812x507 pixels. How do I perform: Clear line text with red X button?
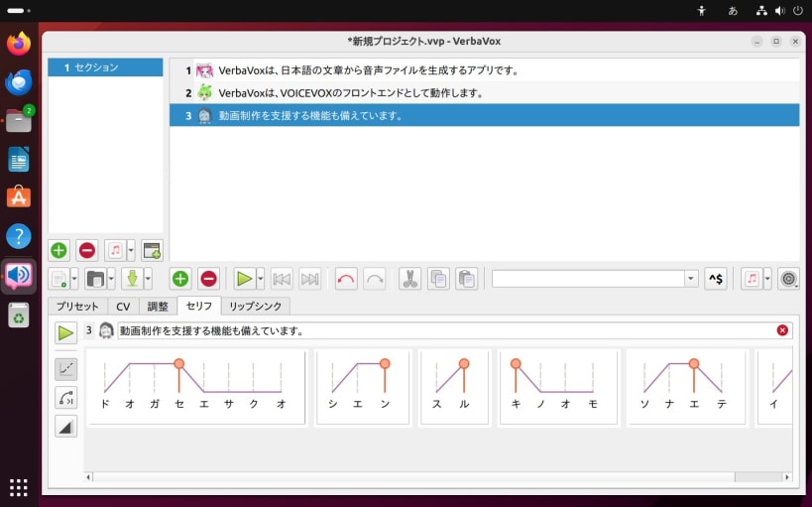pyautogui.click(x=782, y=330)
